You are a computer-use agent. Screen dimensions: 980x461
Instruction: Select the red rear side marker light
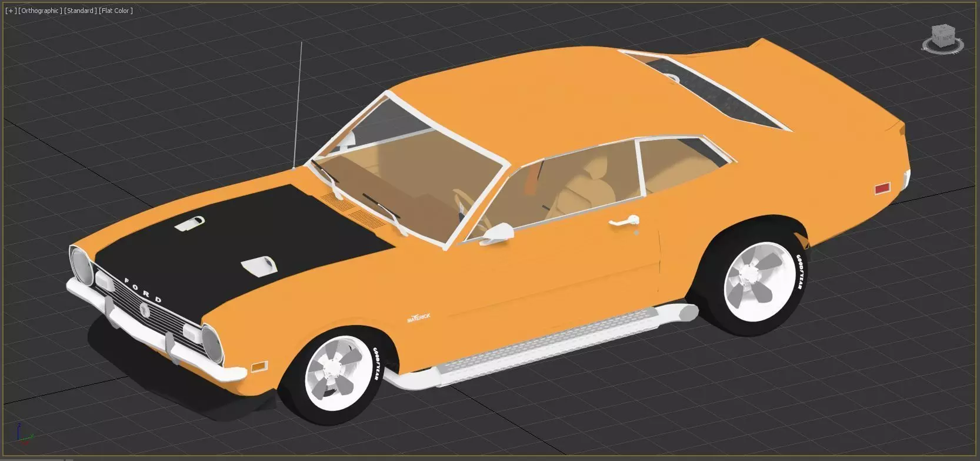[x=883, y=188]
